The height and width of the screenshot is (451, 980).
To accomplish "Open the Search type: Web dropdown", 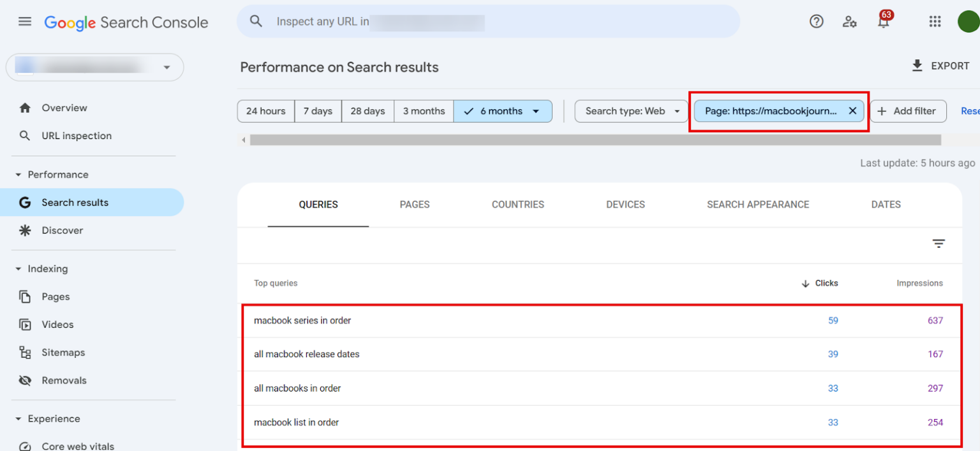I will (631, 111).
